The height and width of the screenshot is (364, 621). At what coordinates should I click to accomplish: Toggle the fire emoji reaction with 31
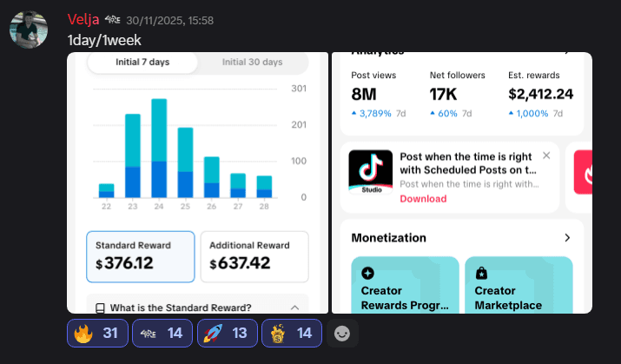(x=97, y=333)
